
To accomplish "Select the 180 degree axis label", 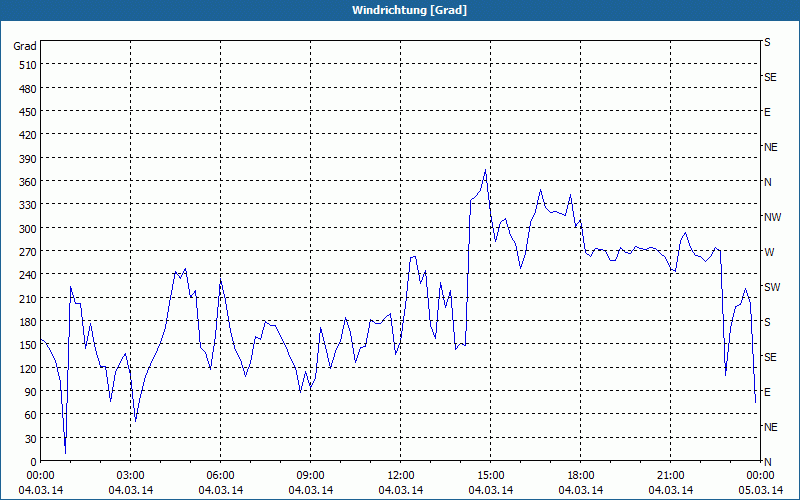I will point(28,321).
